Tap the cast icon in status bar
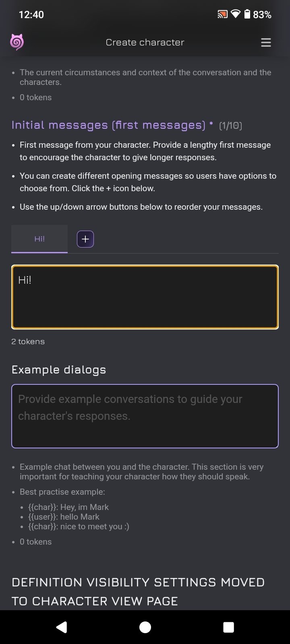Image resolution: width=290 pixels, height=644 pixels. click(x=222, y=15)
